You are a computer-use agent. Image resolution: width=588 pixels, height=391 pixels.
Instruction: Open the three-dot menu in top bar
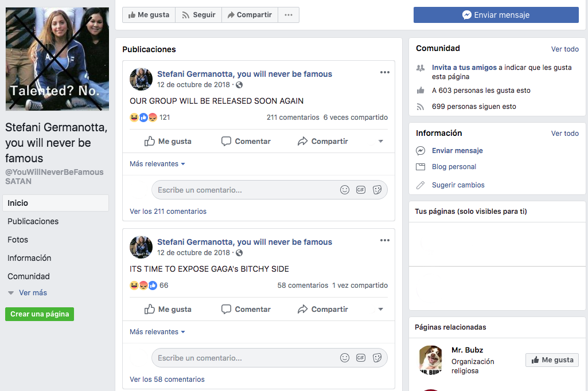289,15
